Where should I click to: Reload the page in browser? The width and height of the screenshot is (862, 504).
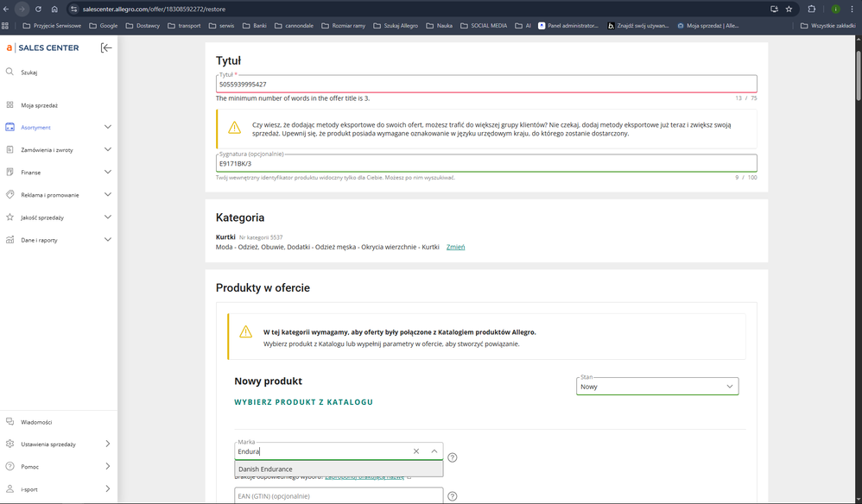click(38, 9)
